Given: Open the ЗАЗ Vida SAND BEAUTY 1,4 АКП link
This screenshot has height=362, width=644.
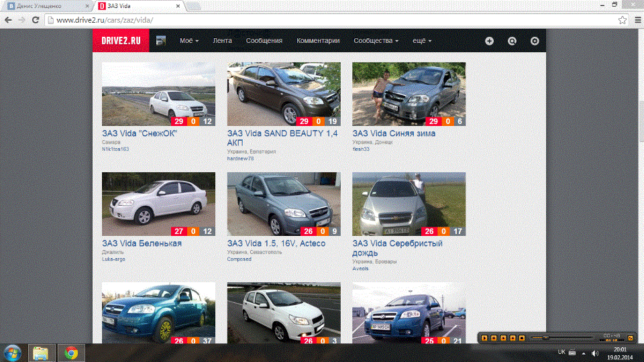Looking at the screenshot, I should [x=282, y=138].
